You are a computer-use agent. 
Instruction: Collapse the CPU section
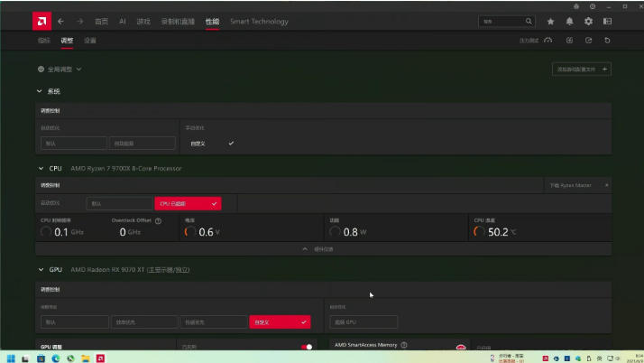(x=41, y=169)
